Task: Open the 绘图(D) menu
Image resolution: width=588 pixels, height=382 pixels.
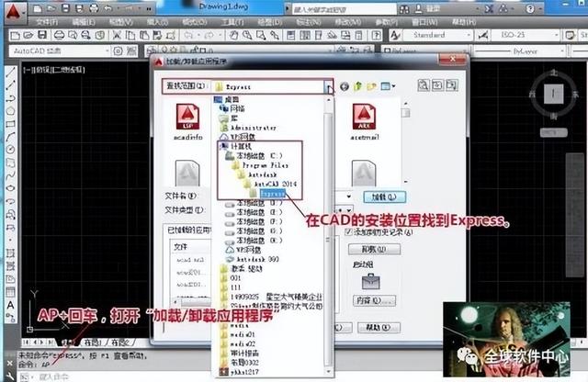Action: click(x=270, y=22)
